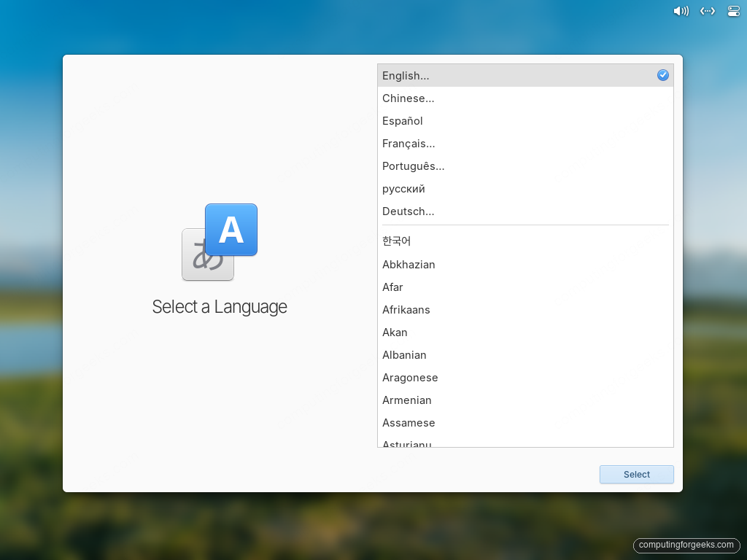Choose the Afar language row

click(525, 287)
